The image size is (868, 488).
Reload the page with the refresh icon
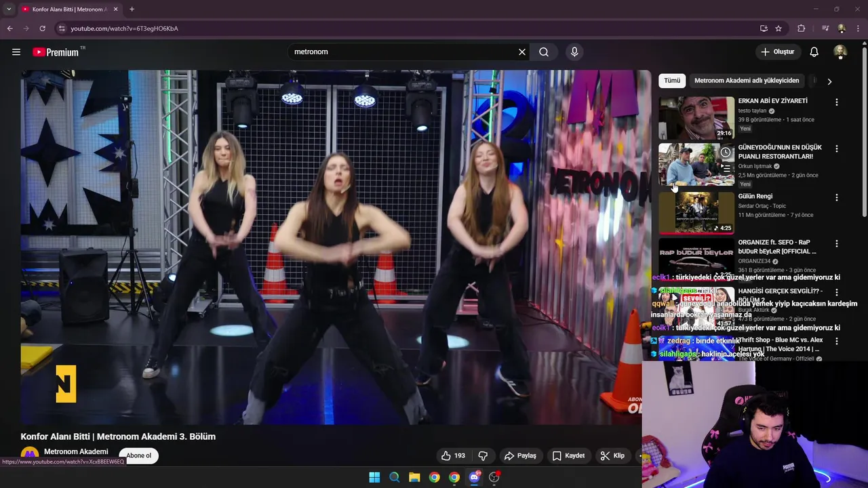click(x=42, y=28)
